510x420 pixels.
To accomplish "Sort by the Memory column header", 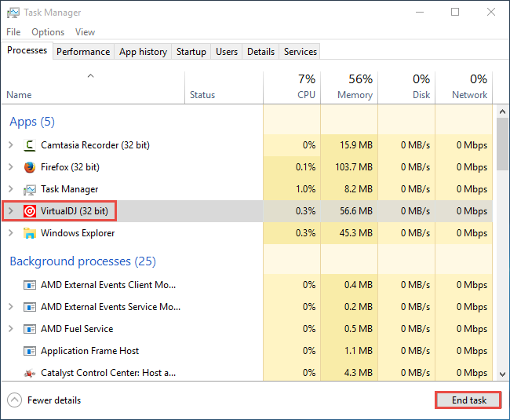I will click(x=349, y=88).
